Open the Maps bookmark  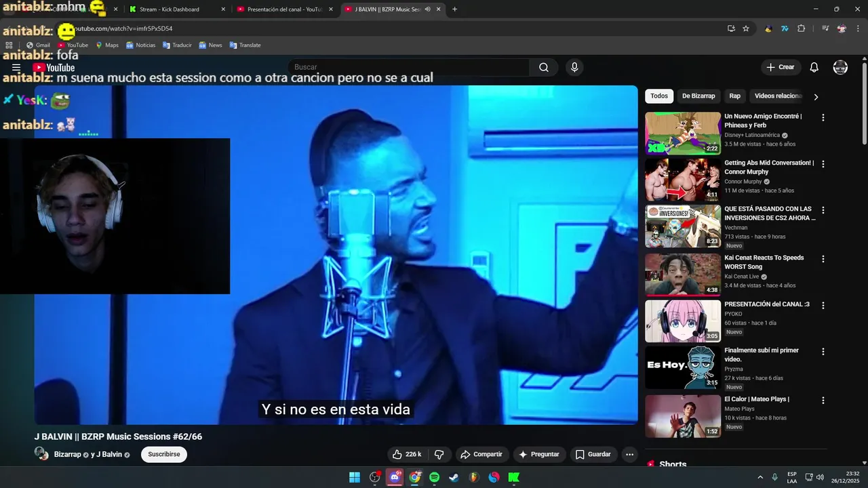pyautogui.click(x=107, y=45)
